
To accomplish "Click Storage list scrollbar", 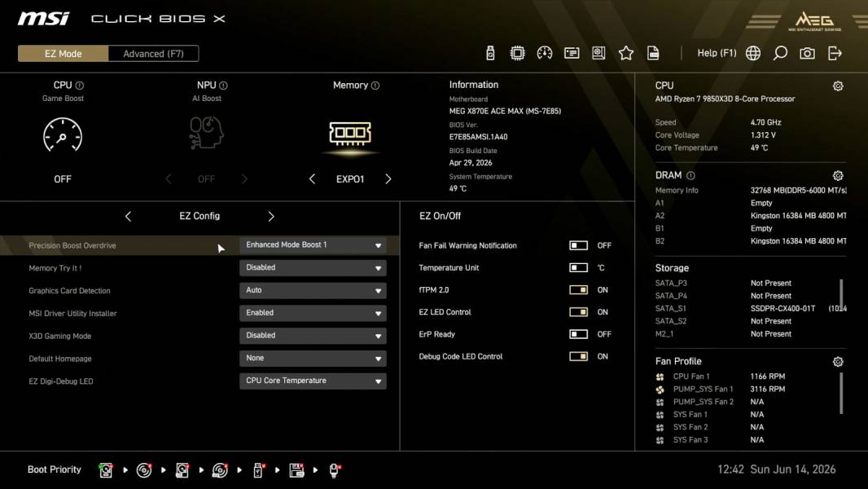I will click(841, 294).
